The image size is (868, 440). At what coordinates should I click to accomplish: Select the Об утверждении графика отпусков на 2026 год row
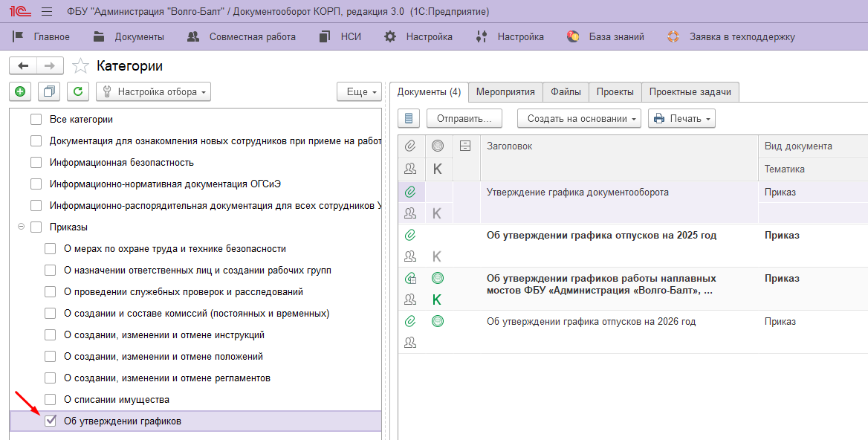coord(591,322)
